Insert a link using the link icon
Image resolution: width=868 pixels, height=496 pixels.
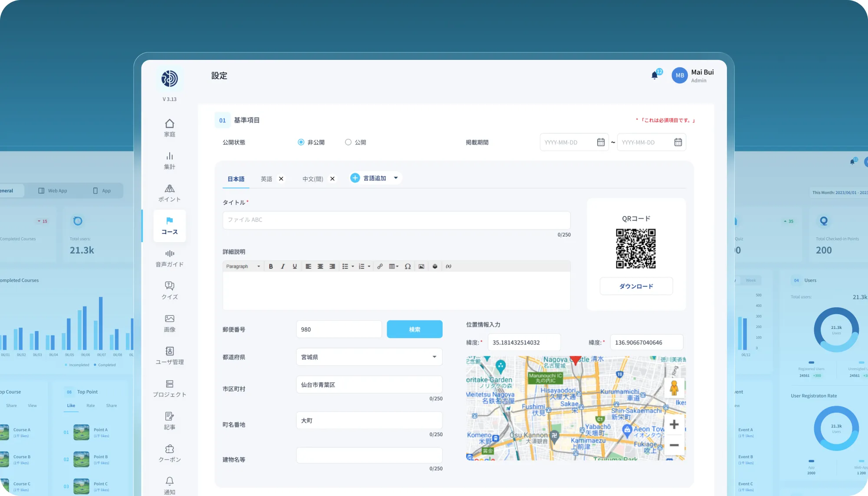point(380,266)
